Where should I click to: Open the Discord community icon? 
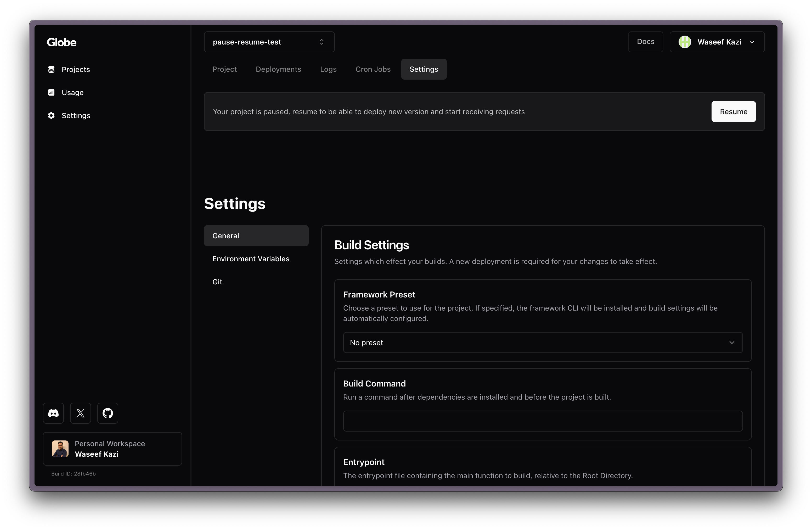53,413
